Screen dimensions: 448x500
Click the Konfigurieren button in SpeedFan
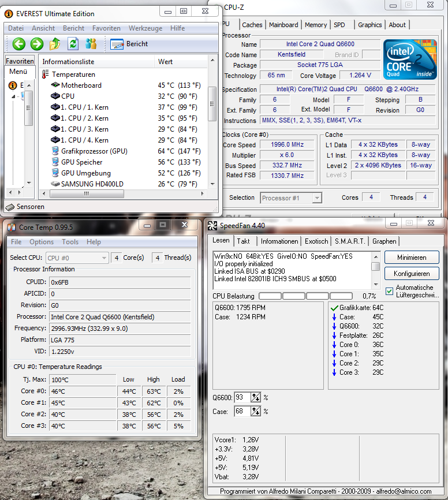412,274
